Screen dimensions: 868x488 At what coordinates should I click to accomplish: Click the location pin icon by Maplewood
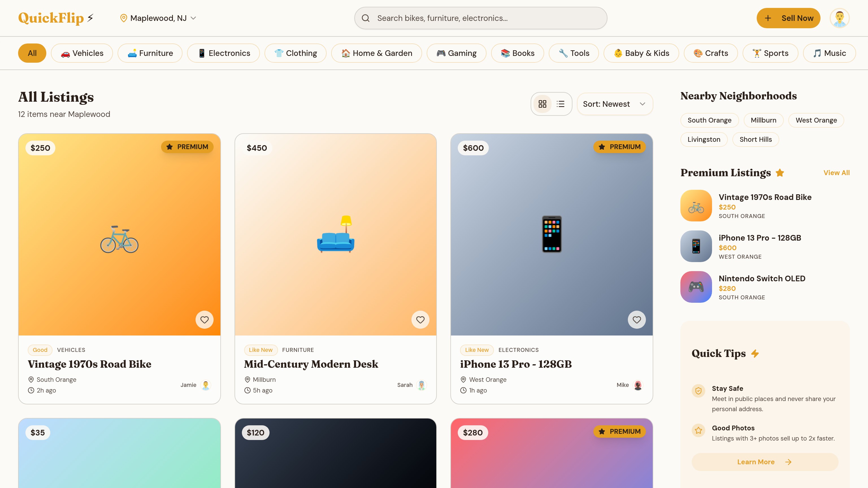click(124, 18)
